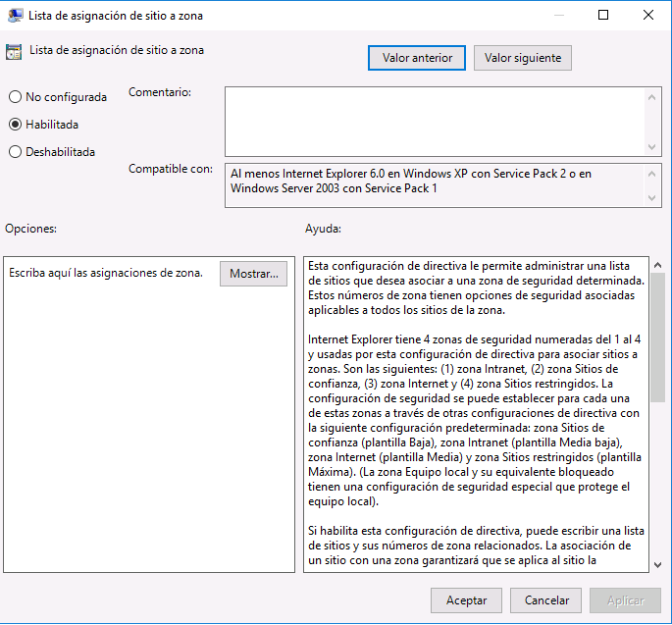Click the window icon in the title bar
672x625 pixels.
[x=14, y=15]
